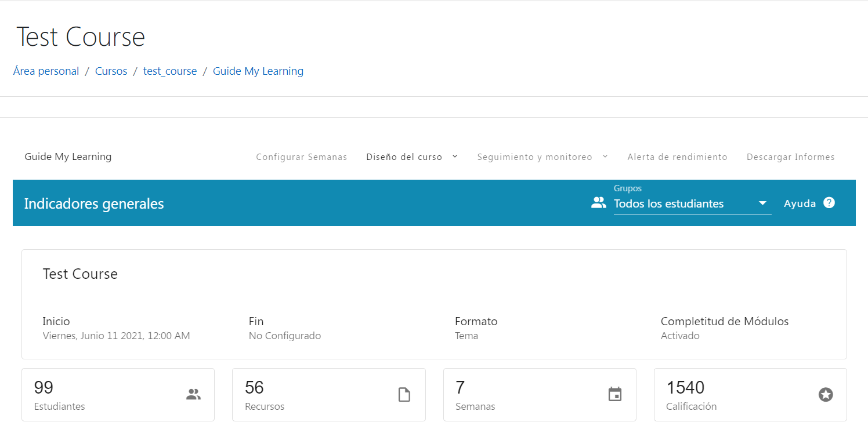Click the Completitud de Módulos label

(x=725, y=321)
